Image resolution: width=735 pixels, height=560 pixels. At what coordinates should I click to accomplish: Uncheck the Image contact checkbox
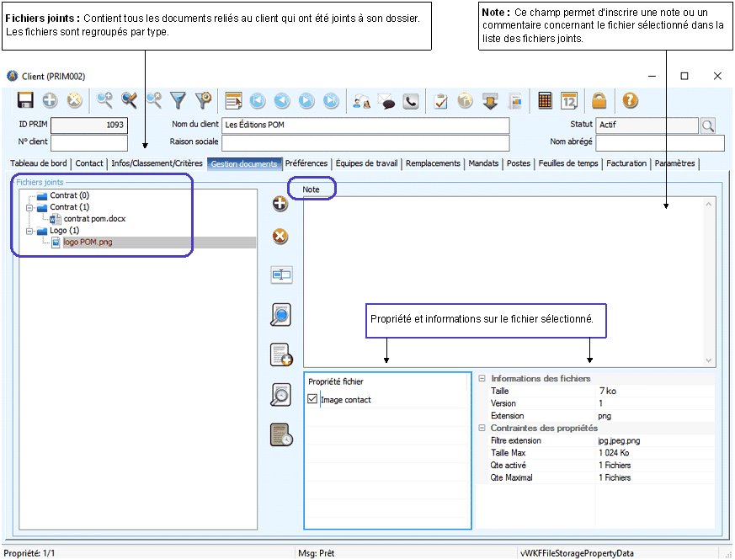click(313, 400)
